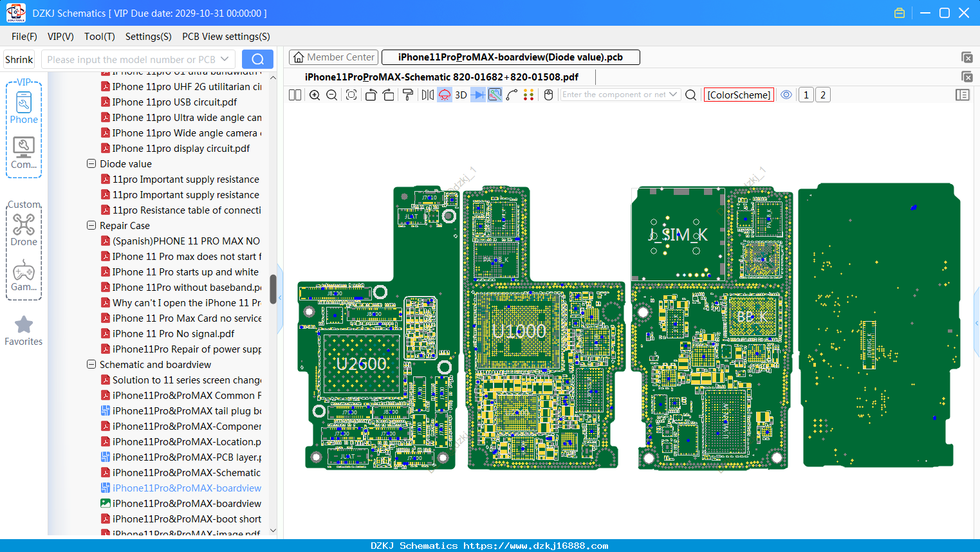The height and width of the screenshot is (552, 980).
Task: Collapse the Diode value tree group
Action: coord(91,164)
